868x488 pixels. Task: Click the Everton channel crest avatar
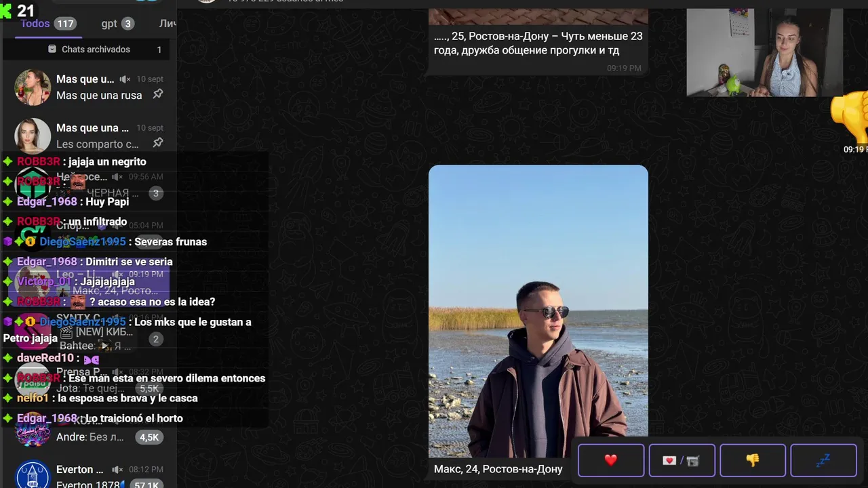tap(33, 474)
